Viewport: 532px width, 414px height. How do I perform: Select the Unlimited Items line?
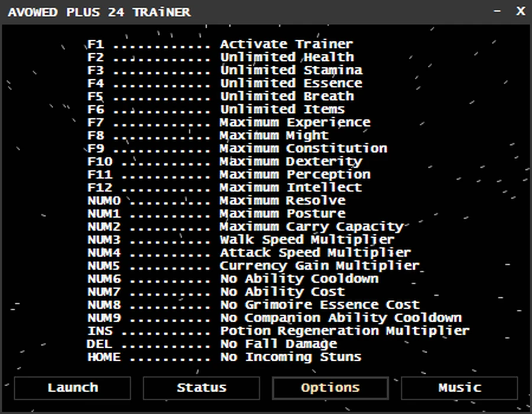[216, 109]
